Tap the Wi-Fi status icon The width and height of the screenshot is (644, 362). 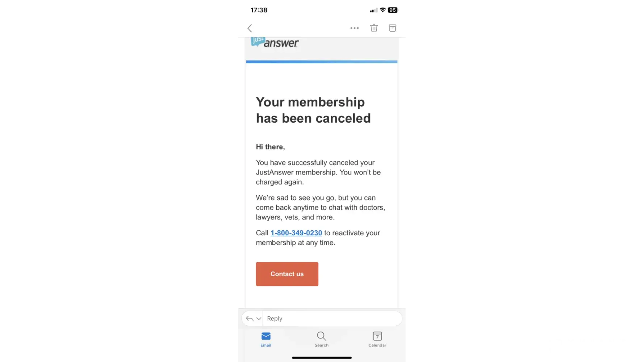(382, 10)
